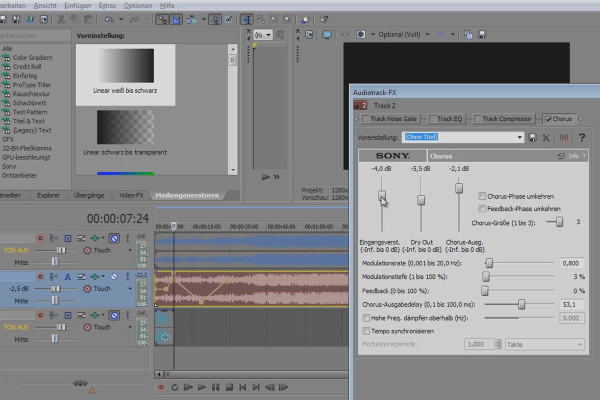
Task: Open the Voreinstellung preset dropdown in Audiotrack-FX
Action: (519, 137)
